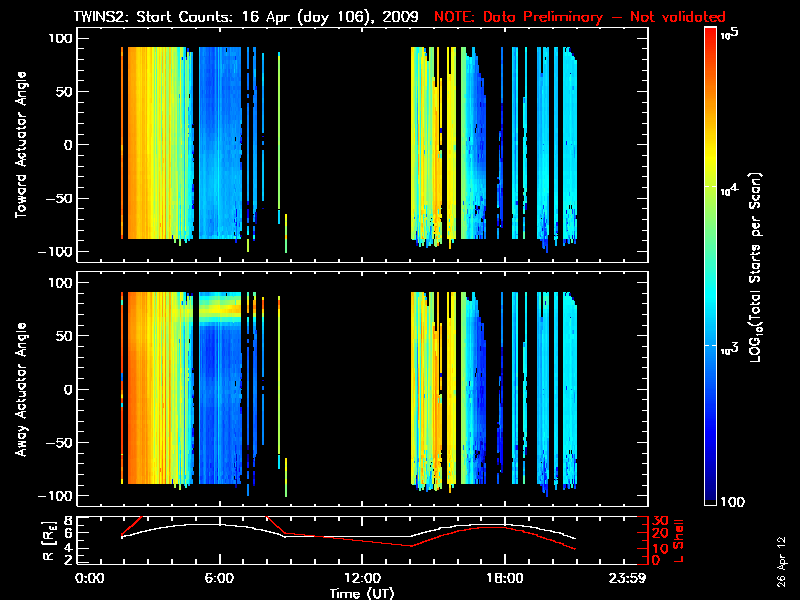Click the 18:00 time tick label
The image size is (800, 600).
(x=504, y=578)
